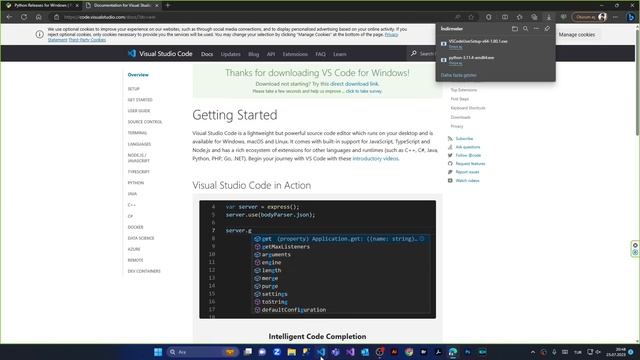Viewport: 640px width, 360px height.
Task: Expand the REMOTE sidebar section
Action: [136, 260]
